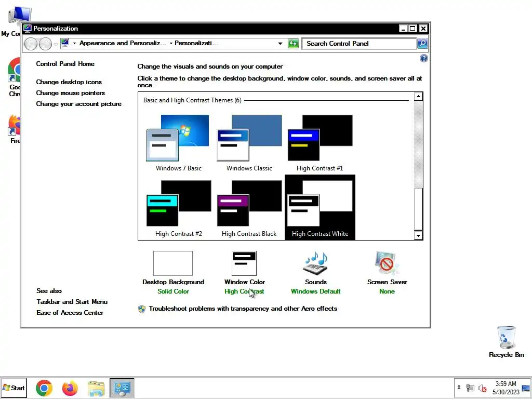Open Taskbar and Start Menu link

click(x=72, y=302)
